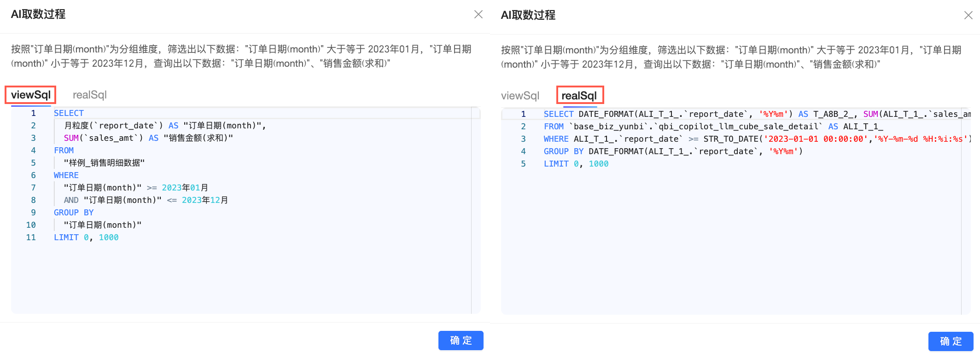Click line number 5 in realSql editor
This screenshot has height=358, width=980.
[523, 164]
